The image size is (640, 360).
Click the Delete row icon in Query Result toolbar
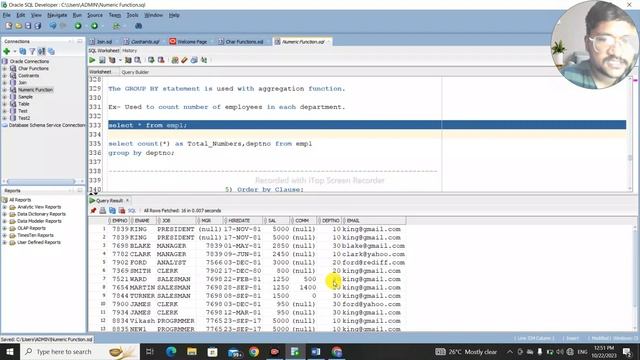[x=122, y=211]
